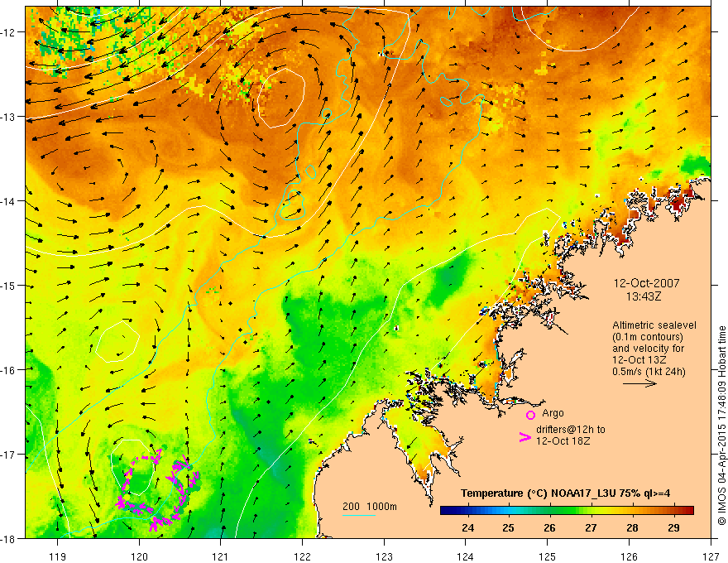Image resolution: width=728 pixels, height=563 pixels.
Task: Click the latitude axis label -13
Action: click(8, 117)
